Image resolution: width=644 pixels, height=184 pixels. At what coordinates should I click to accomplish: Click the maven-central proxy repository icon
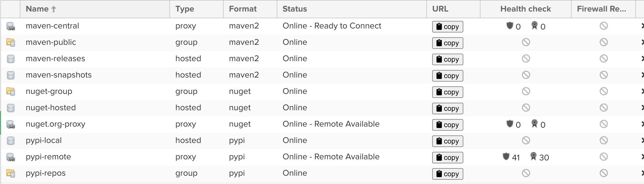click(11, 26)
